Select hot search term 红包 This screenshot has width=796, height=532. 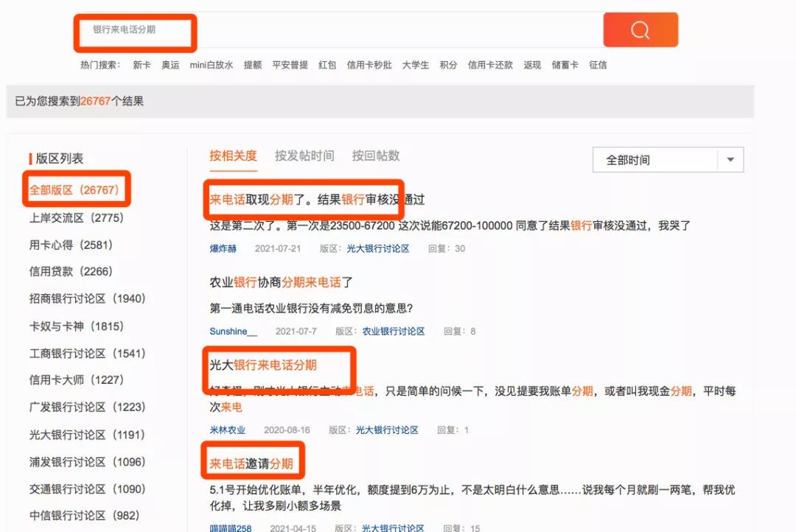coord(327,65)
